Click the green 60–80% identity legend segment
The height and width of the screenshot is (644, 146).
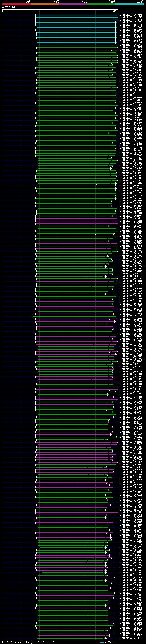click(101, 4)
